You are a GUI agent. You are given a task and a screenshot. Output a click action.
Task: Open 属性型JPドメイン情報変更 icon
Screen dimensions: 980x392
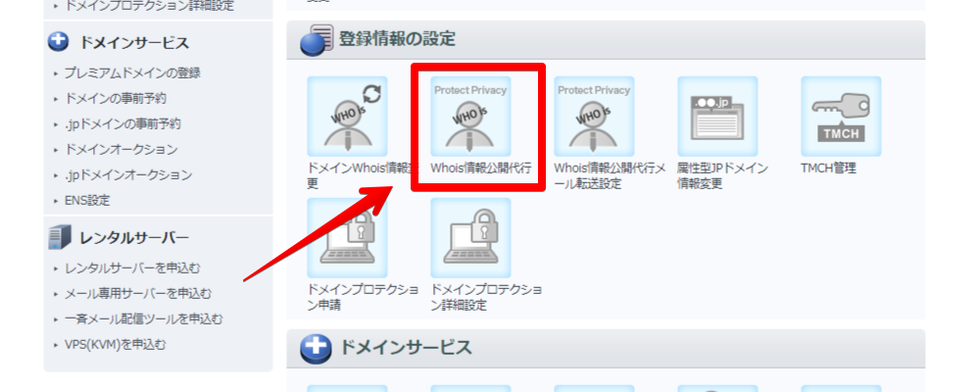tap(717, 117)
